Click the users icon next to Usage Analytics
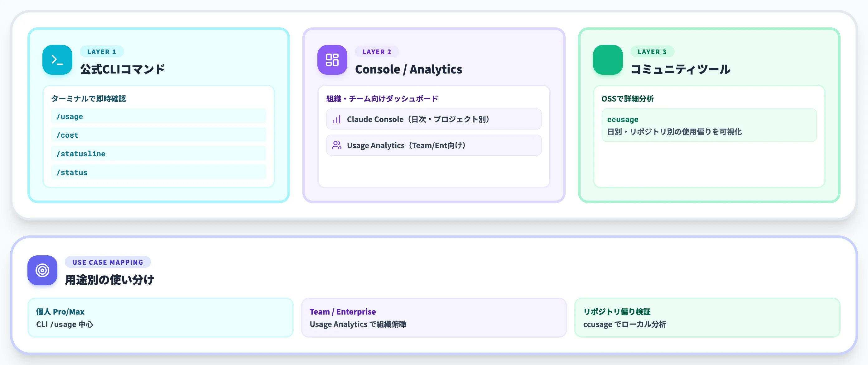The width and height of the screenshot is (868, 365). [337, 145]
